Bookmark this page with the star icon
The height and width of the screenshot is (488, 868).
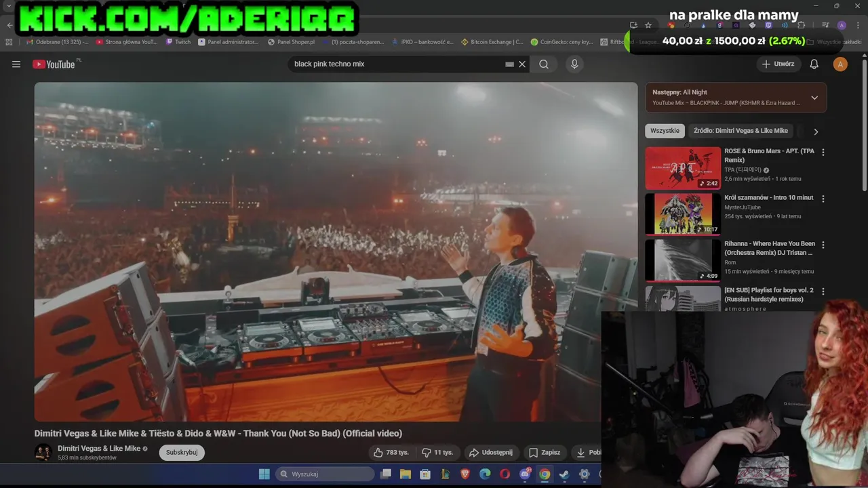648,25
